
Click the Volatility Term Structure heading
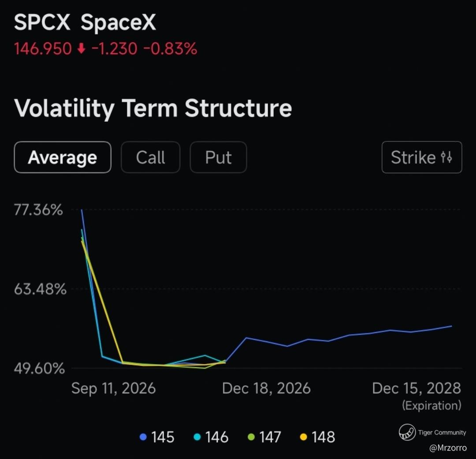click(x=153, y=108)
